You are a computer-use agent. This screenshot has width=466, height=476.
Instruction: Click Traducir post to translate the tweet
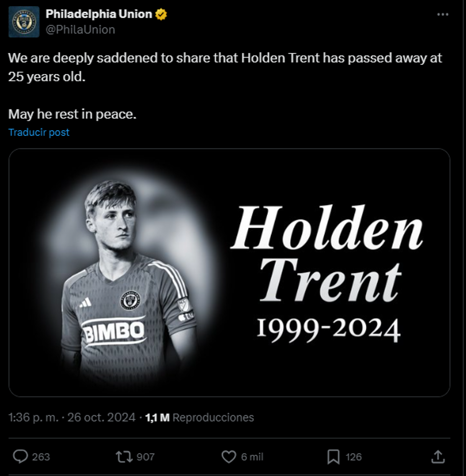coord(38,132)
